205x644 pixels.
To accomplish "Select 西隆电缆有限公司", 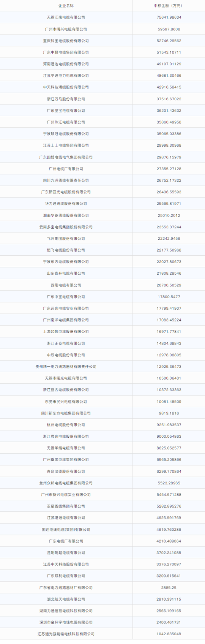I will click(66, 285).
